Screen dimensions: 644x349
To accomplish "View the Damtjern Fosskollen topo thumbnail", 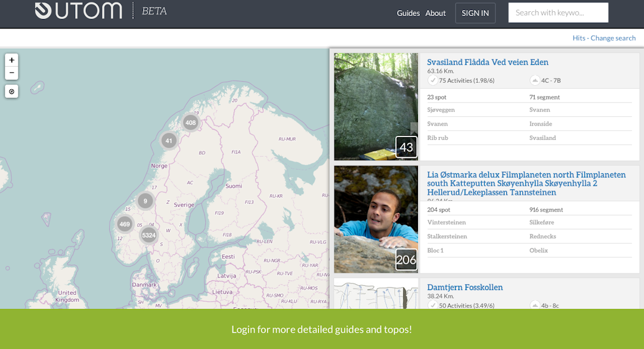I will click(376, 294).
